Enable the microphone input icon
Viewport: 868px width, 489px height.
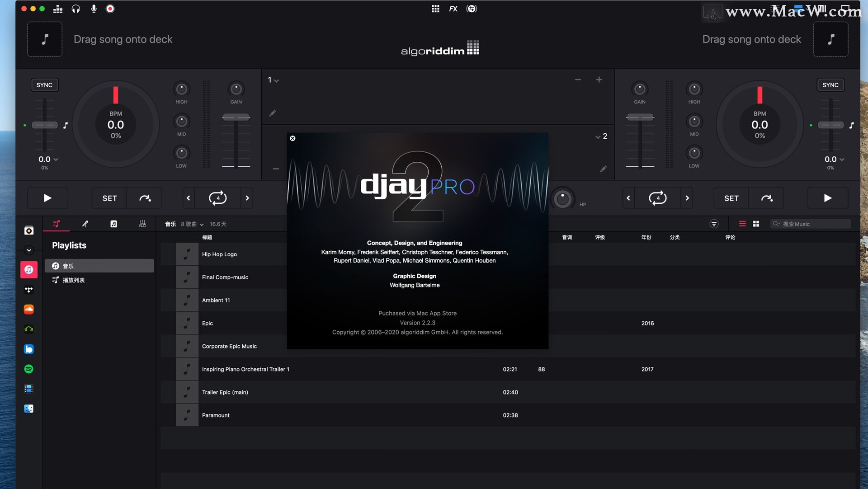pos(94,9)
